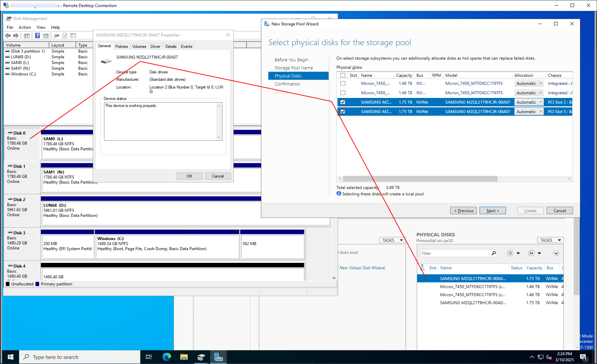The height and width of the screenshot is (364, 597).
Task: Click the Previous button in the wizard
Action: click(x=463, y=210)
